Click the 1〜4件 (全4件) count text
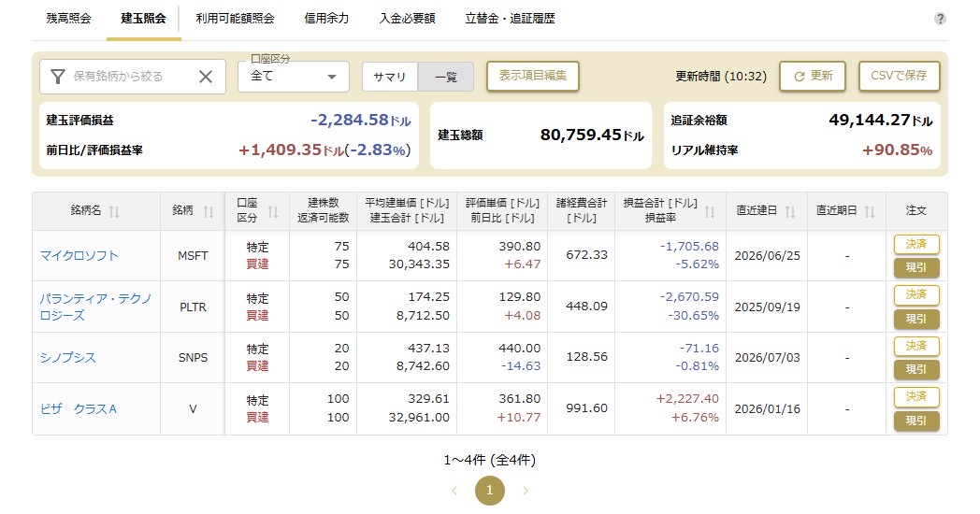The height and width of the screenshot is (514, 980). pos(489,461)
